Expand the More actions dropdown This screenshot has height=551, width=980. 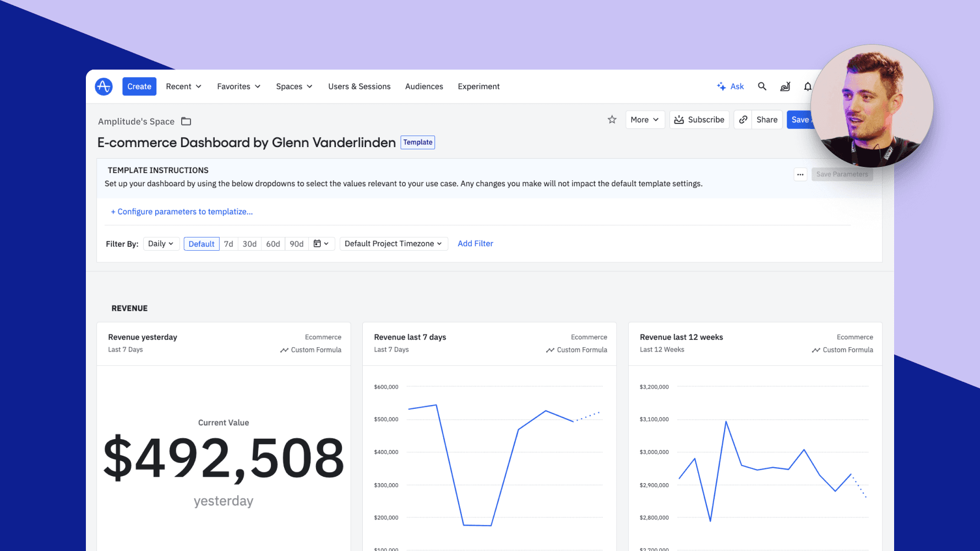[645, 120]
